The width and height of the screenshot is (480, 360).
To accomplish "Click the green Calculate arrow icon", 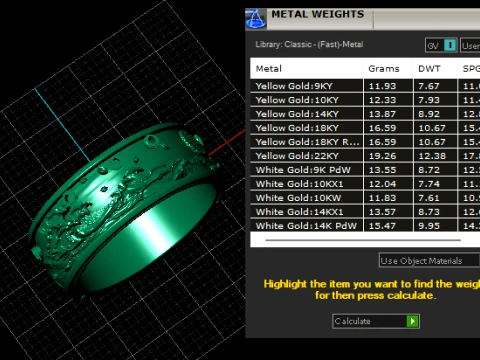I will click(x=412, y=321).
